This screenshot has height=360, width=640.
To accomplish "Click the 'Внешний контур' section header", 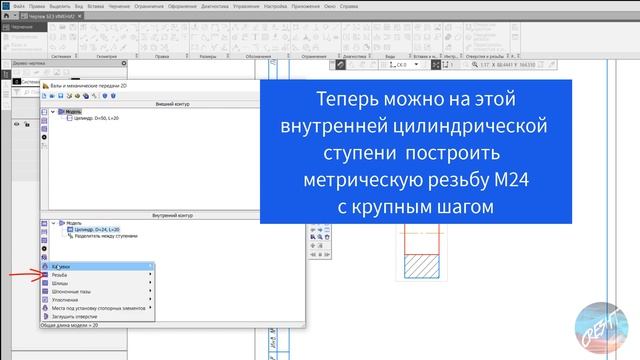I will pos(172,104).
